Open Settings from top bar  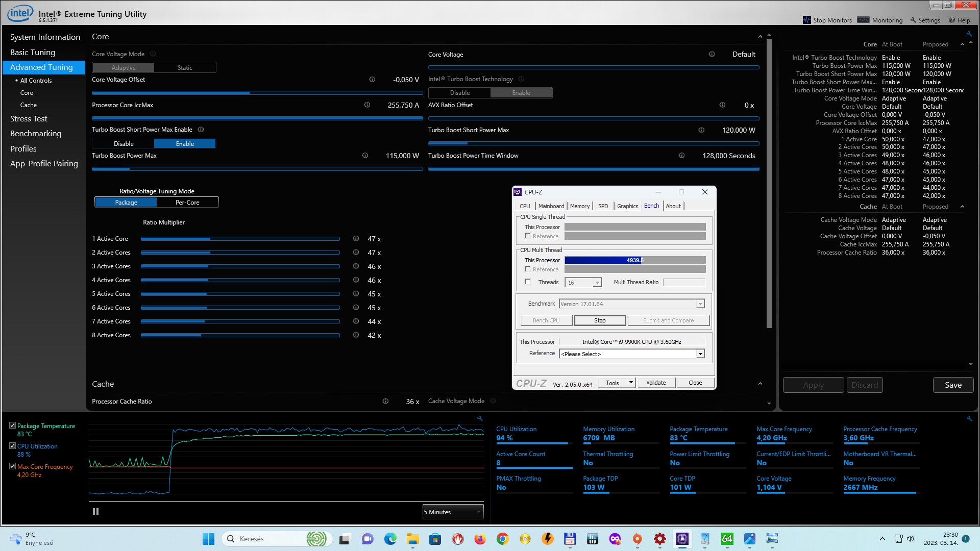pos(925,20)
